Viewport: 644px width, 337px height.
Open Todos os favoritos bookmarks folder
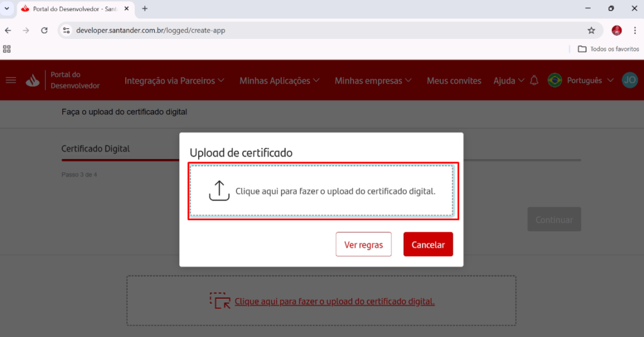pos(608,48)
